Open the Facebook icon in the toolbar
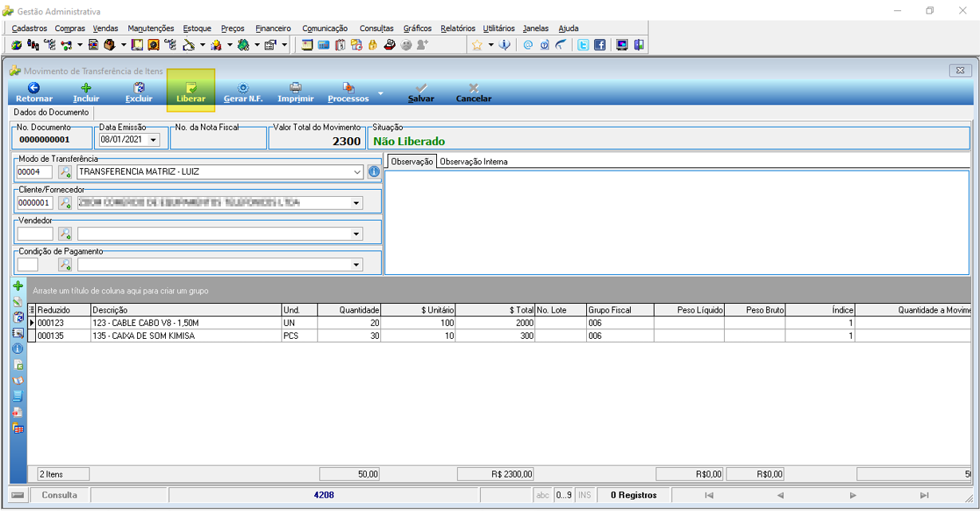Image resolution: width=980 pixels, height=511 pixels. 600,45
